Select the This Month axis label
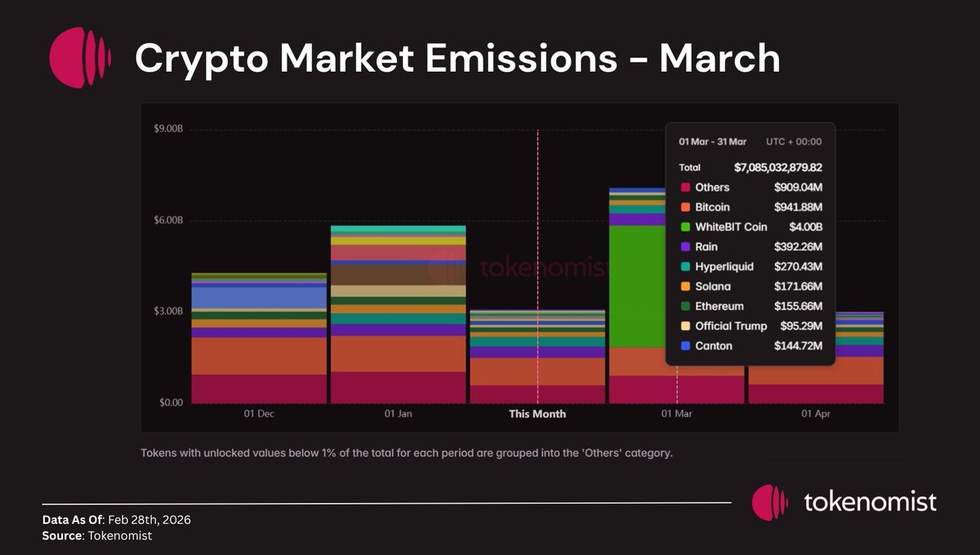Image resolution: width=980 pixels, height=555 pixels. point(537,414)
